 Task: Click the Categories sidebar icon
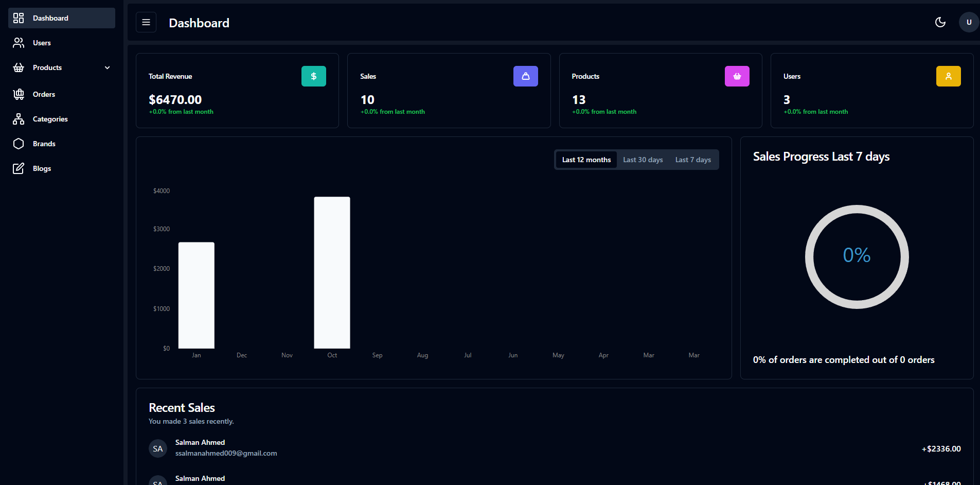[19, 119]
